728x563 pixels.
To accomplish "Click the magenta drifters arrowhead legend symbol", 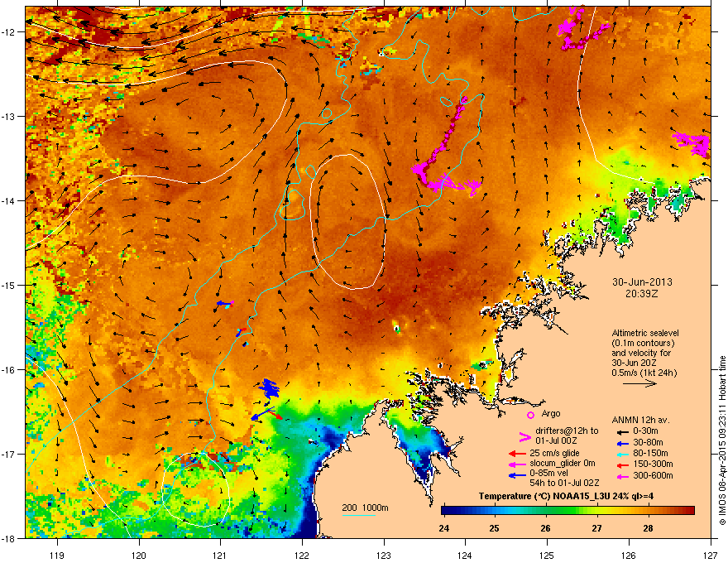I will tap(524, 436).
